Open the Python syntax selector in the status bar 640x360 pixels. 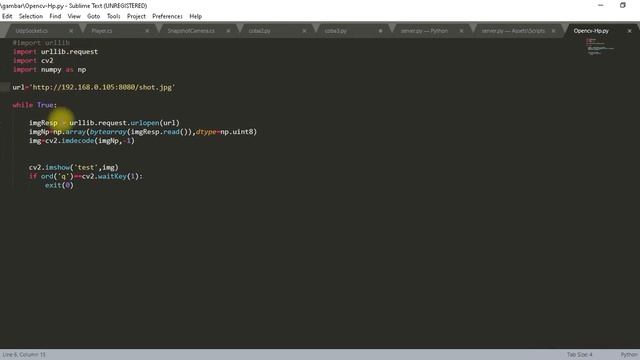(629, 354)
